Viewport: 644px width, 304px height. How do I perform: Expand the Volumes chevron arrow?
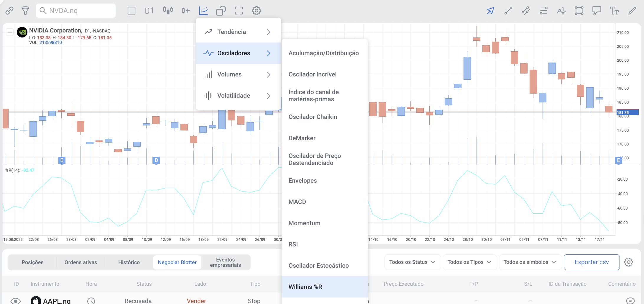(268, 74)
